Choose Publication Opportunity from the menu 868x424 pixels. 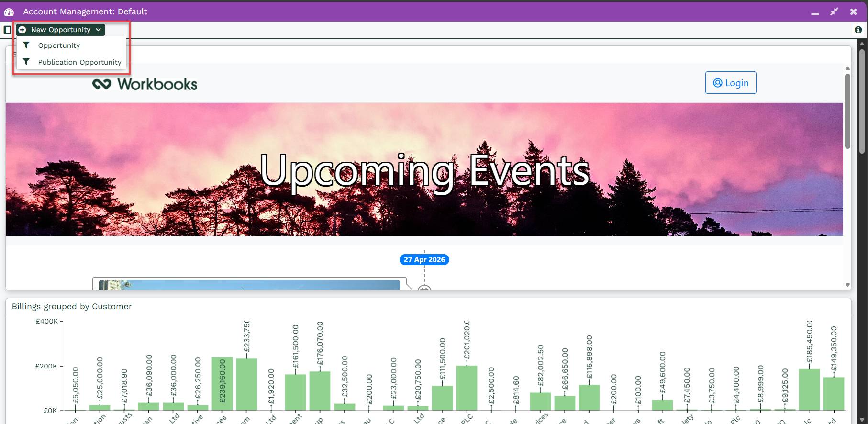pos(79,62)
